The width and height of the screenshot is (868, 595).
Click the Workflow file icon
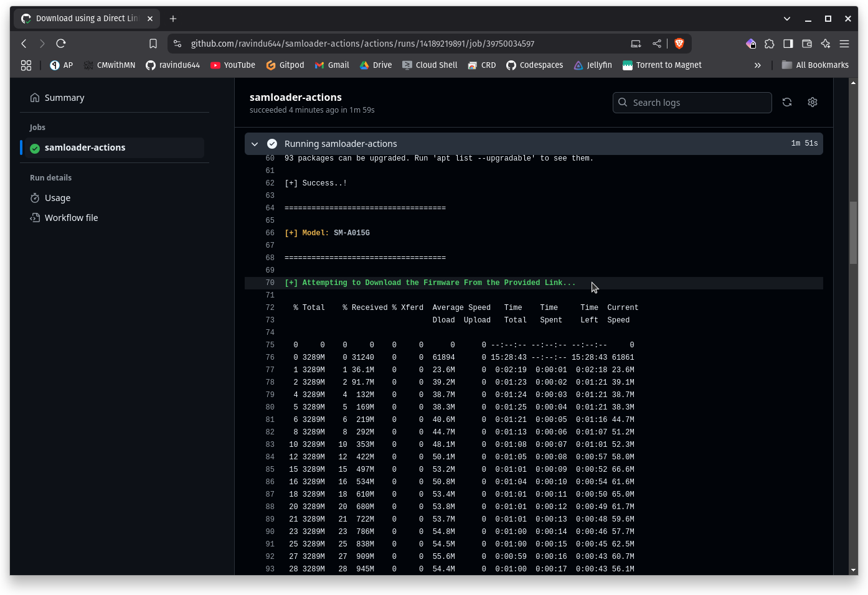tap(35, 218)
